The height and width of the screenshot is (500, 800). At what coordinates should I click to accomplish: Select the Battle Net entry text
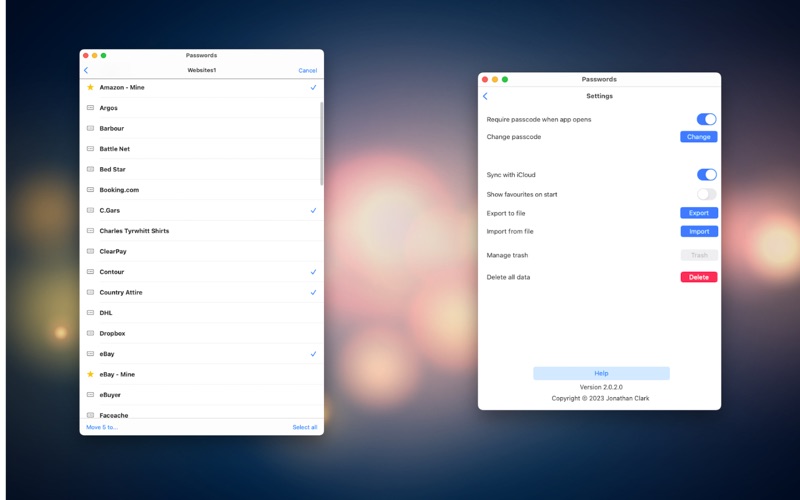point(114,148)
